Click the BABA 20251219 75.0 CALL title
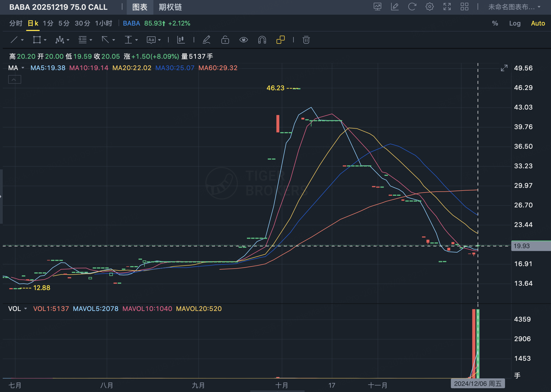551x392 pixels. tap(58, 7)
